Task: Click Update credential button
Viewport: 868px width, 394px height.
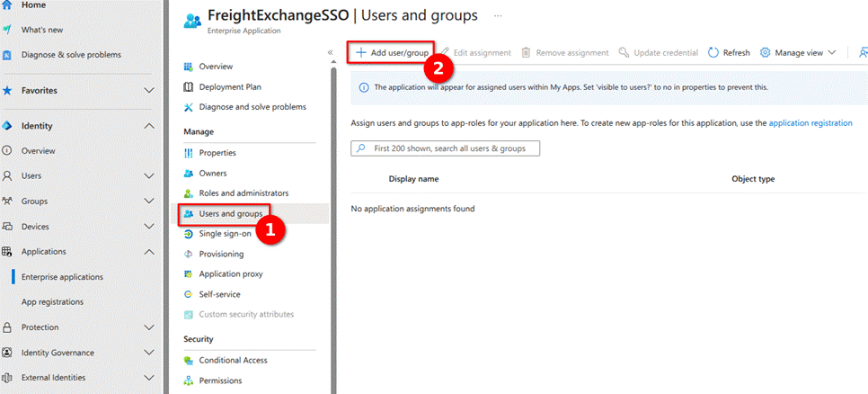Action: point(659,53)
